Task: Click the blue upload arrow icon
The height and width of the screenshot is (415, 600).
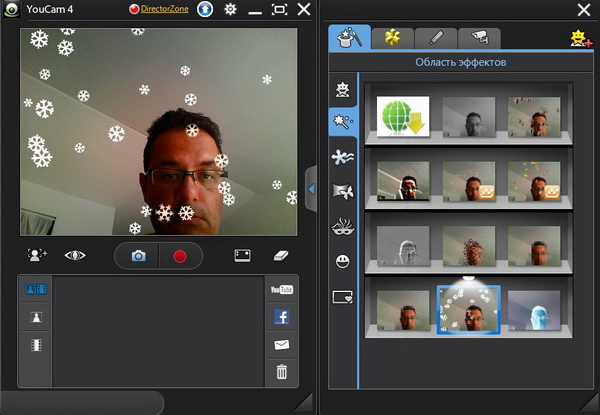Action: (x=203, y=10)
